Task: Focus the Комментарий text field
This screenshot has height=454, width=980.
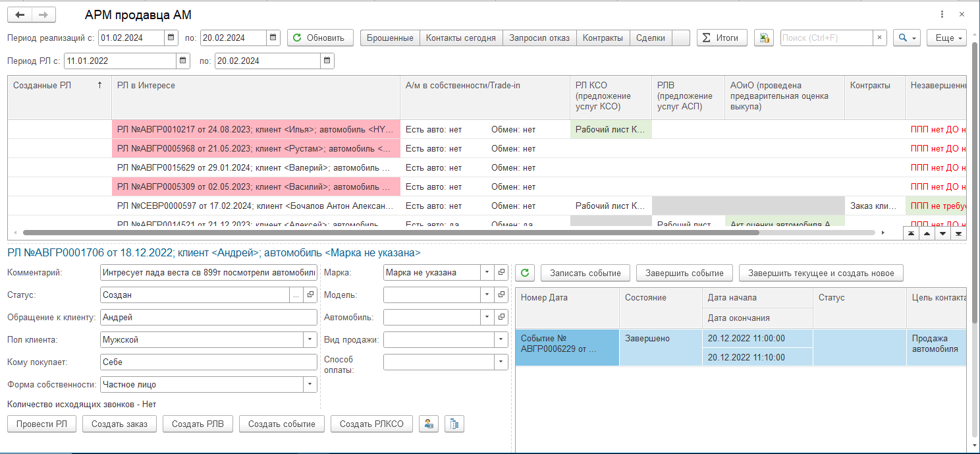Action: click(x=209, y=272)
